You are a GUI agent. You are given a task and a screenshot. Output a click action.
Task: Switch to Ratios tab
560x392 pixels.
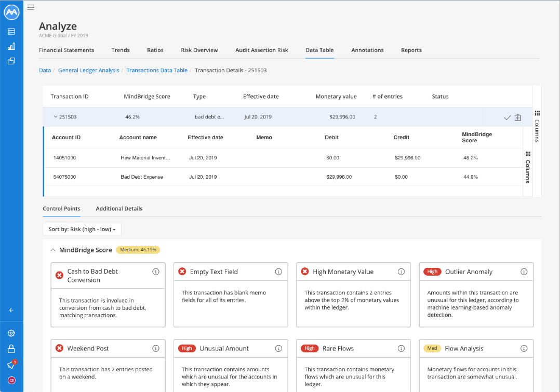coord(155,50)
